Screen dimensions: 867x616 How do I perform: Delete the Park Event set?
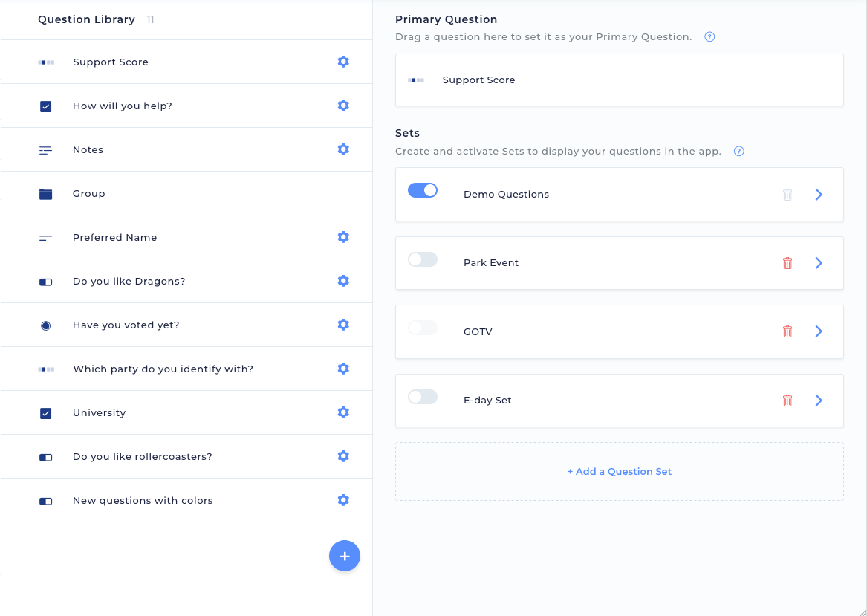coord(787,262)
